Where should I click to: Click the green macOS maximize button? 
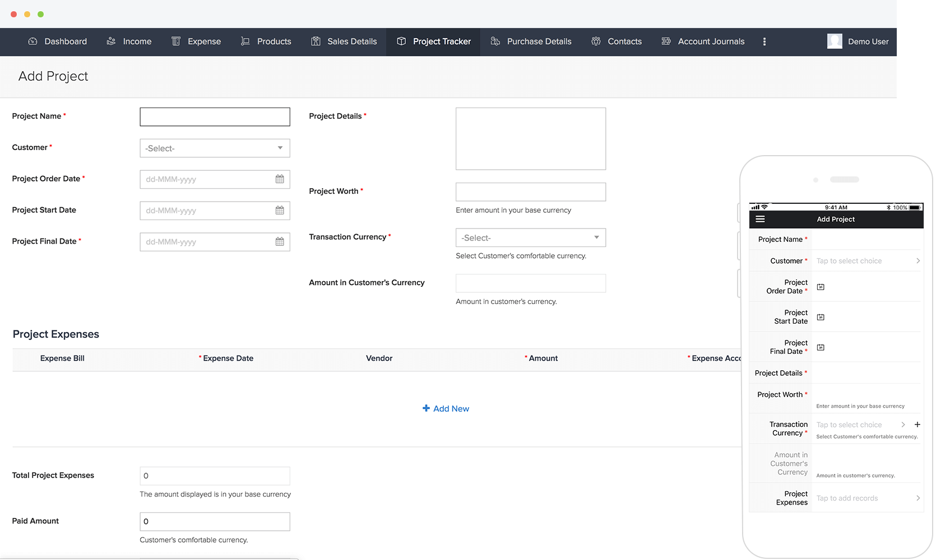pyautogui.click(x=40, y=14)
